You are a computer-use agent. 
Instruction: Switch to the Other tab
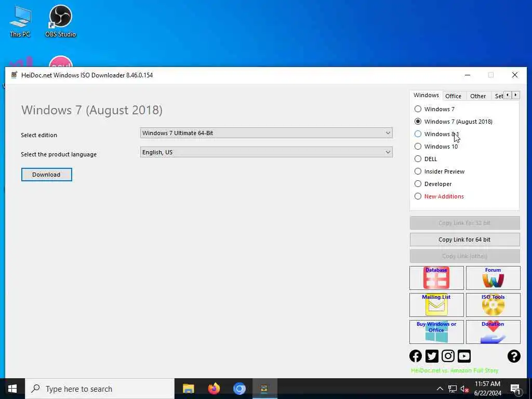coord(478,96)
